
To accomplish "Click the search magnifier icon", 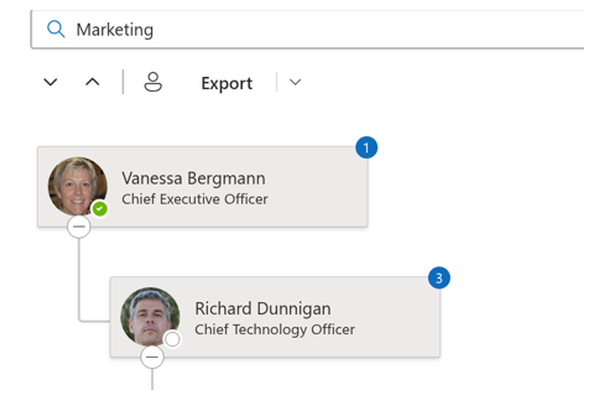I will (x=55, y=29).
